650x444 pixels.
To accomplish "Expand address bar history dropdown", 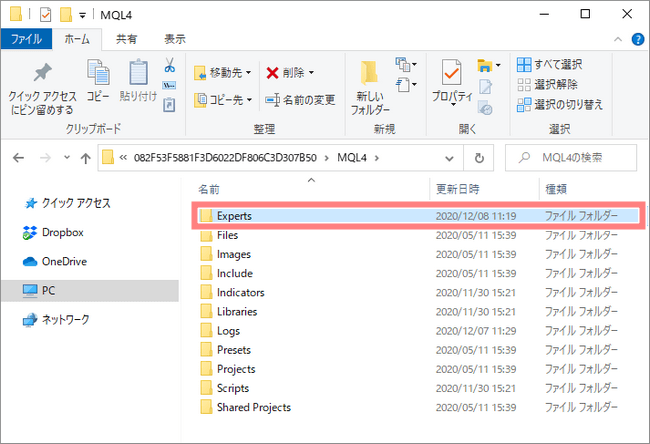I will 449,158.
